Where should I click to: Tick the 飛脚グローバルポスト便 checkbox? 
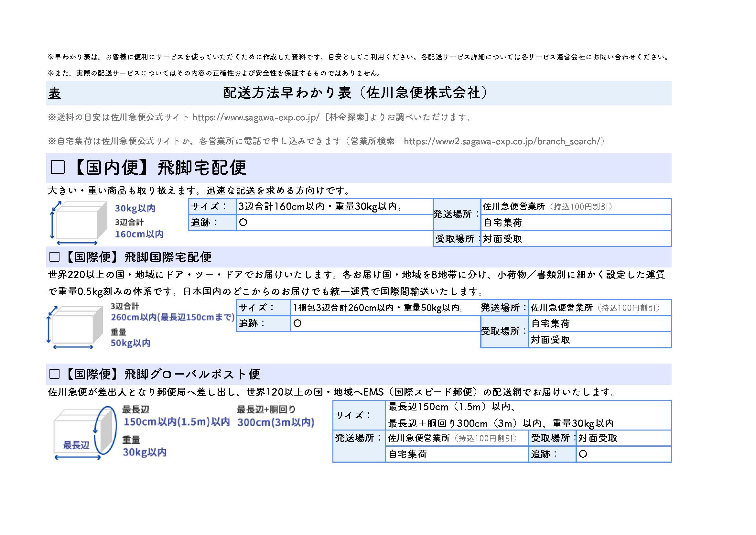(54, 374)
